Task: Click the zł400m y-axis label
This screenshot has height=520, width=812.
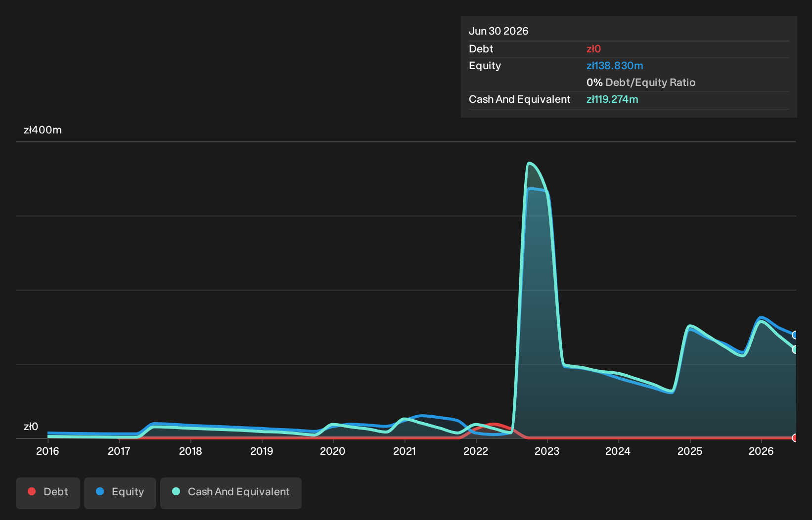Action: [x=43, y=130]
